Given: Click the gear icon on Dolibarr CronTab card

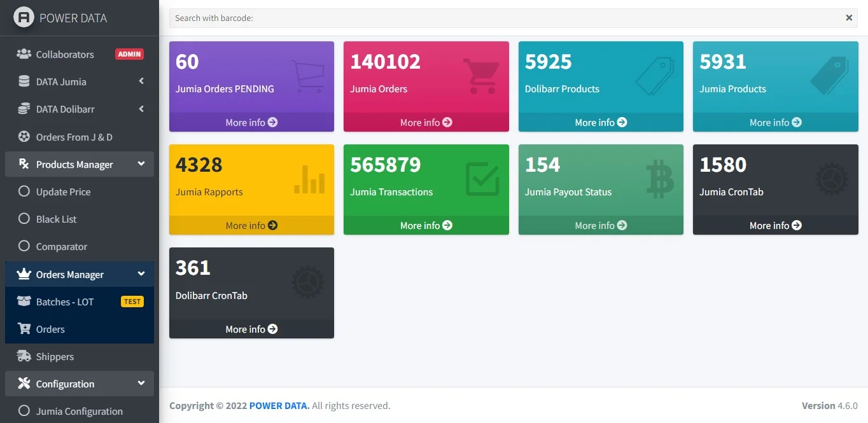Looking at the screenshot, I should 308,282.
